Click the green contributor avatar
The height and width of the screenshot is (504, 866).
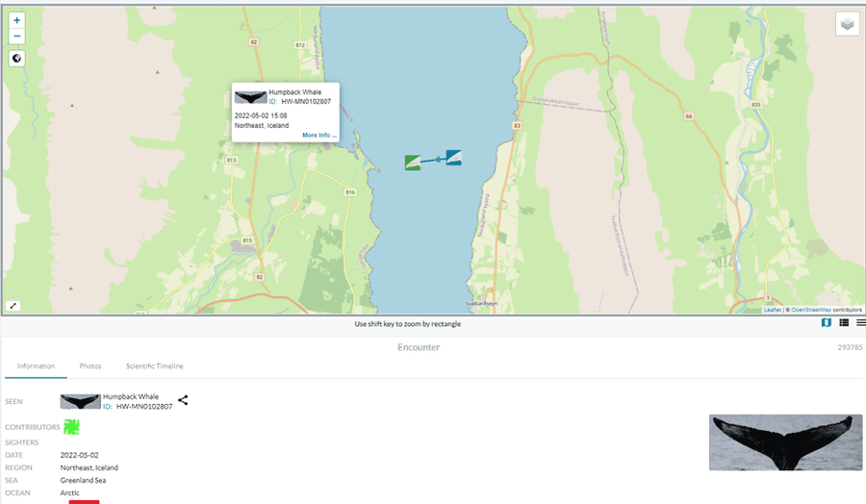coord(71,426)
